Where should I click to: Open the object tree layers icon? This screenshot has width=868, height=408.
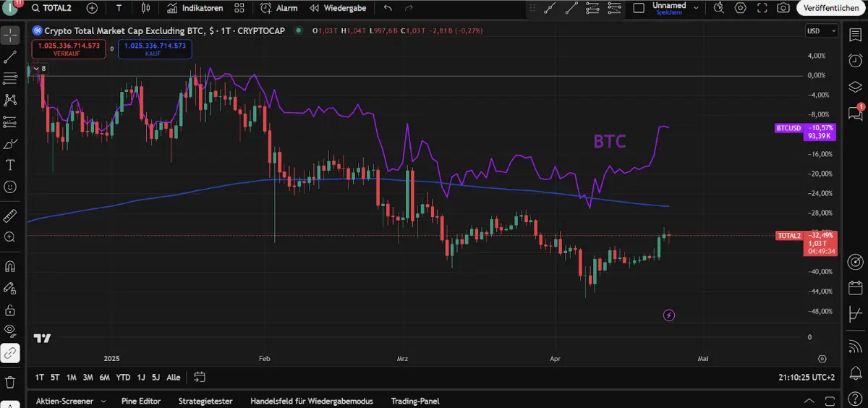856,87
